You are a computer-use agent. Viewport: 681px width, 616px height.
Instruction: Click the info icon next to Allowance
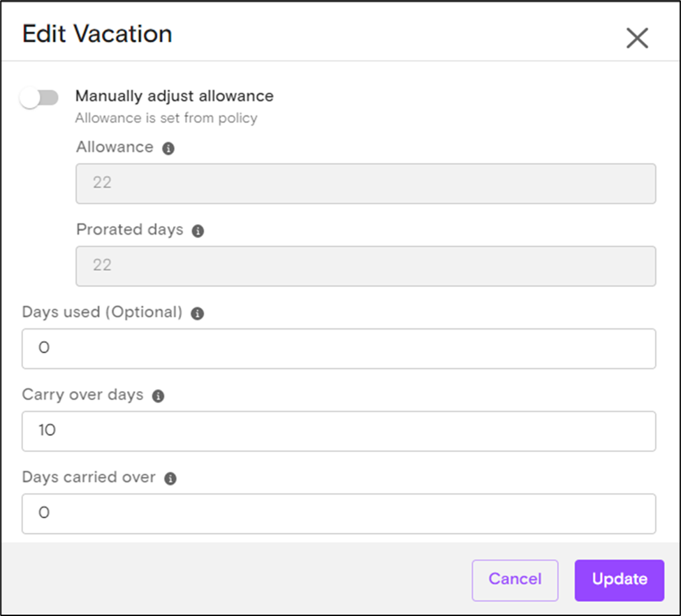[168, 149]
